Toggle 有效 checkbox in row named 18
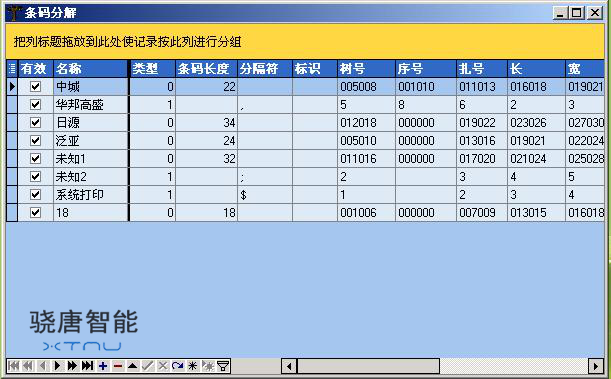Image resolution: width=611 pixels, height=379 pixels. 35,212
